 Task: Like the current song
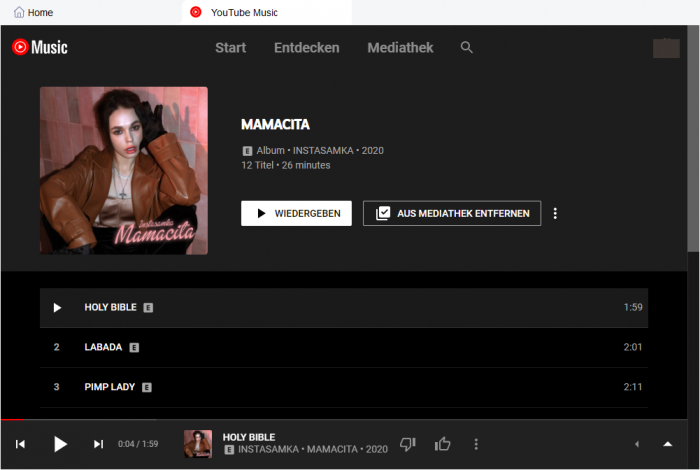tap(442, 444)
